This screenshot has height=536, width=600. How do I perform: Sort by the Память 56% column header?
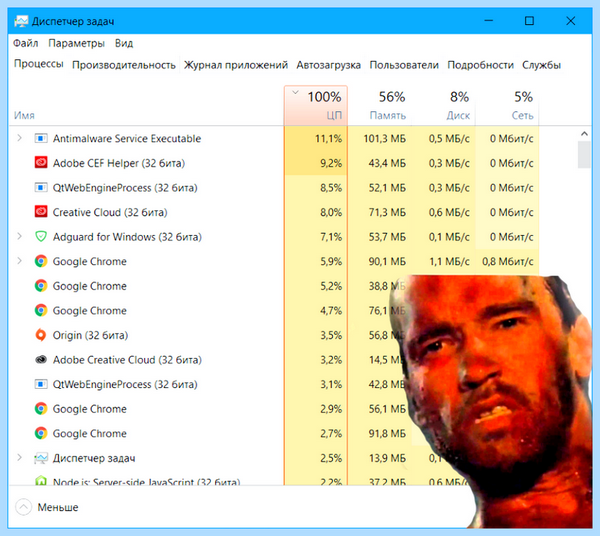(380, 106)
